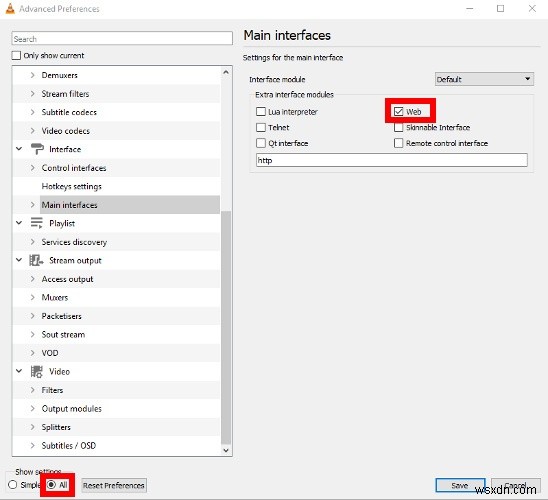Open the Playlist category label

pos(62,223)
